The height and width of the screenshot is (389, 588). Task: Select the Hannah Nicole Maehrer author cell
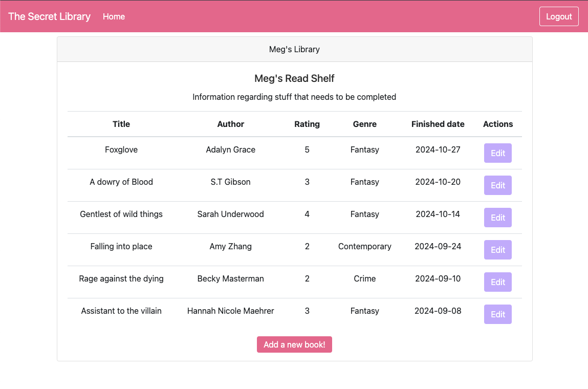coord(230,311)
